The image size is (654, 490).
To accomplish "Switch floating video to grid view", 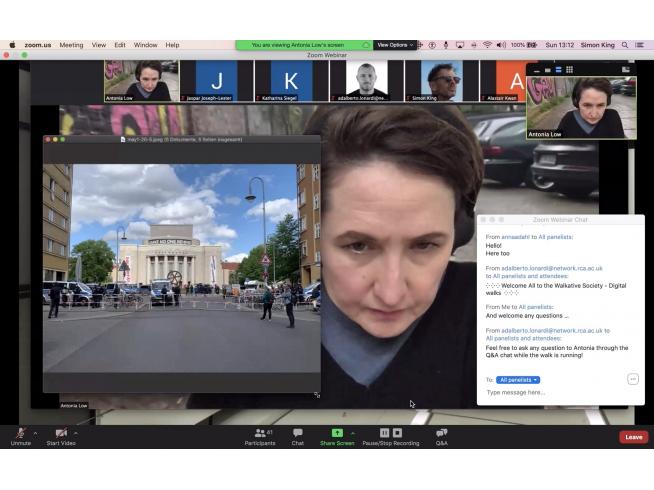I will tap(570, 70).
